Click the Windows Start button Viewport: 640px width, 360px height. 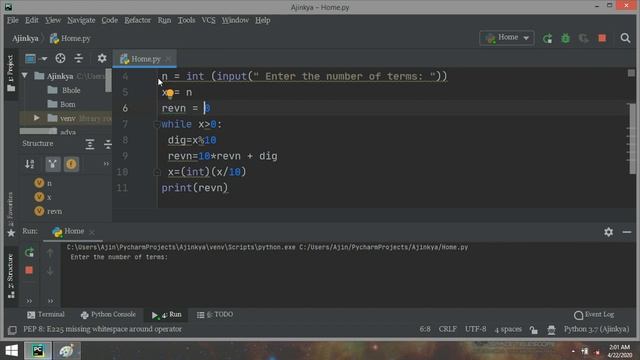pos(12,350)
